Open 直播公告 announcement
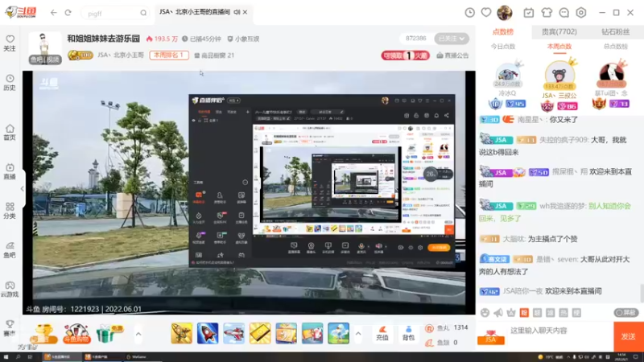 click(452, 56)
